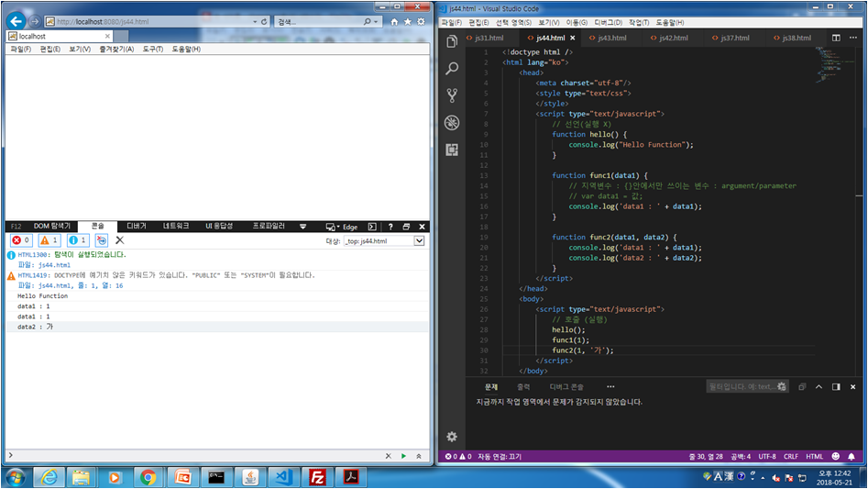Open the Debug icon in VS Code activity bar
The width and height of the screenshot is (868, 489).
click(452, 122)
